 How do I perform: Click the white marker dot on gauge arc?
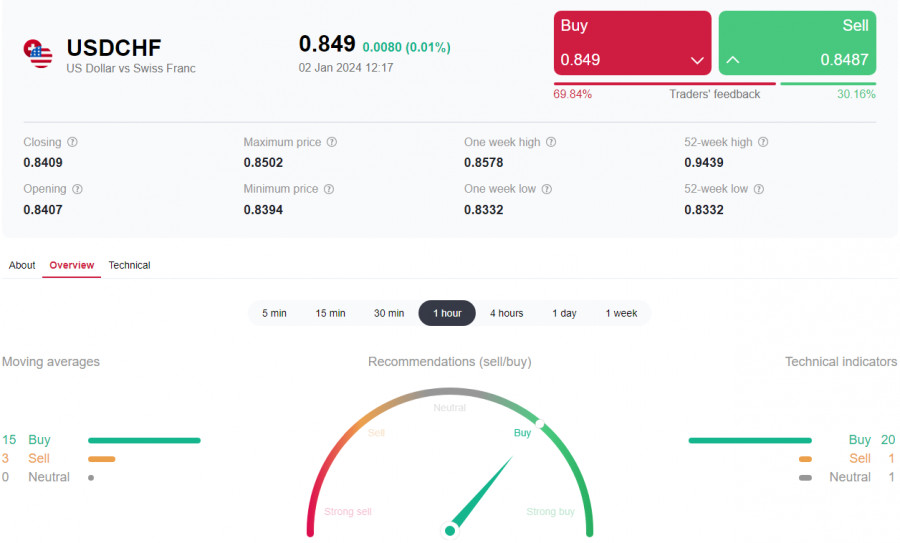[x=540, y=424]
